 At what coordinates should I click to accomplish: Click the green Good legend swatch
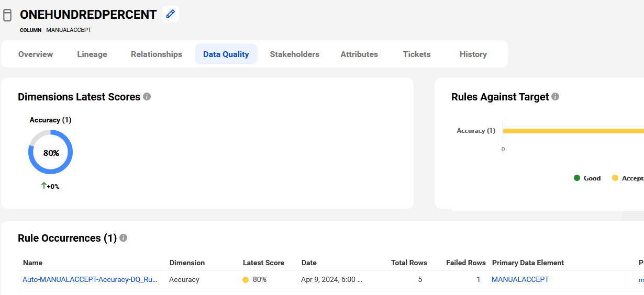(x=577, y=178)
